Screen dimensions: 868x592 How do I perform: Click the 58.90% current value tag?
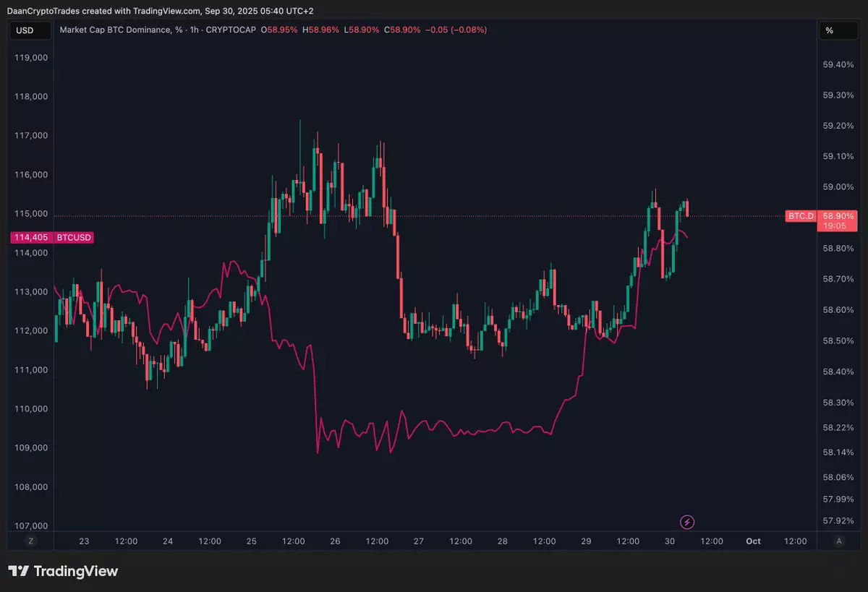[838, 216]
